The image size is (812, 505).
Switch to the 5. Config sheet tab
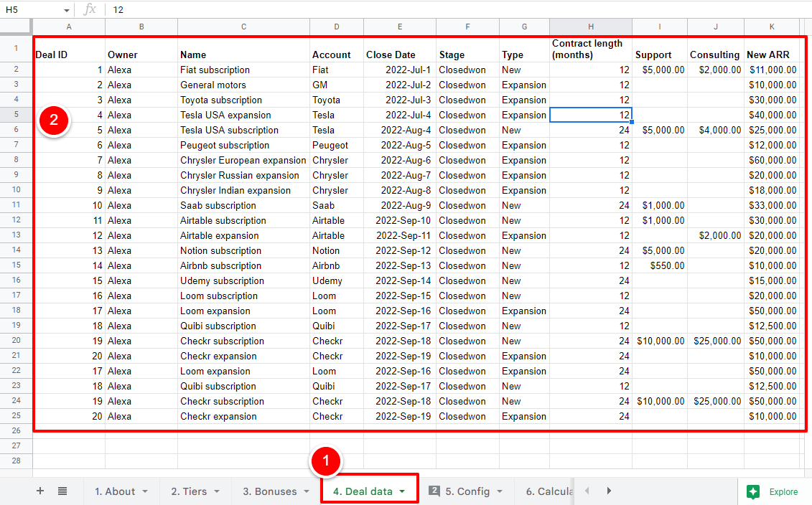(467, 491)
